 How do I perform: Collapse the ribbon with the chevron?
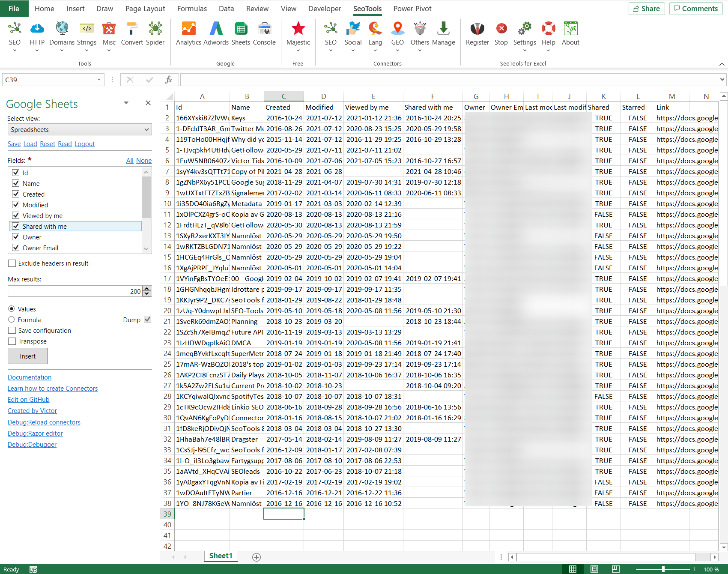(x=722, y=64)
